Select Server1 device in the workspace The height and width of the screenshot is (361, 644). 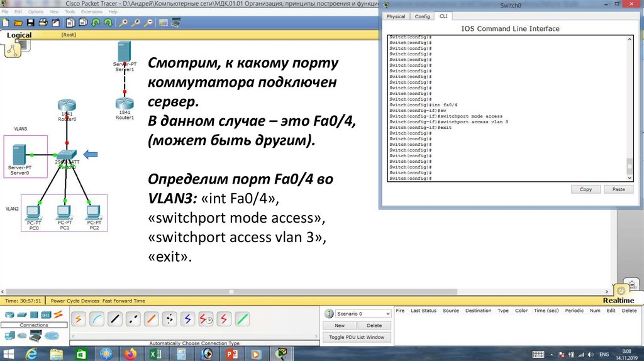pos(124,52)
